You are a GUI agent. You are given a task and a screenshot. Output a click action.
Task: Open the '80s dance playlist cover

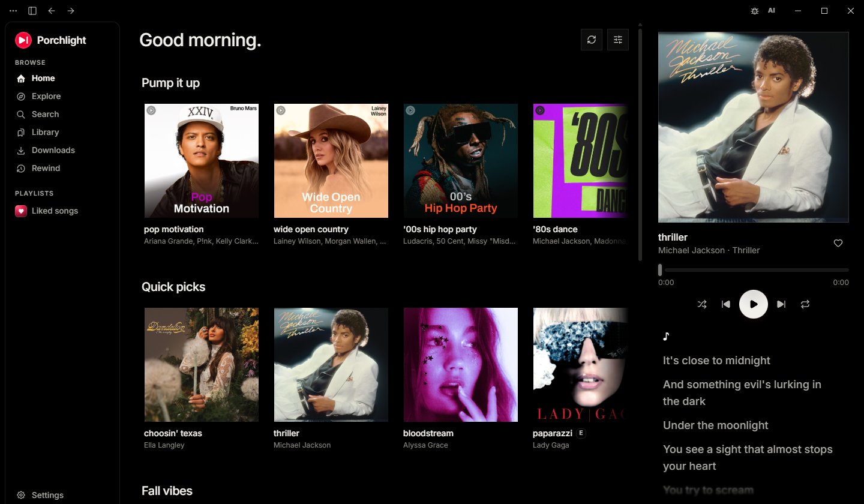click(x=581, y=161)
